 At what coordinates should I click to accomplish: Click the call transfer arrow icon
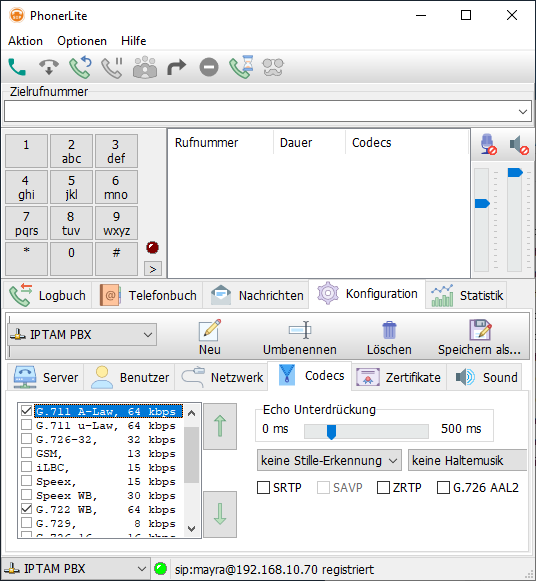[176, 67]
